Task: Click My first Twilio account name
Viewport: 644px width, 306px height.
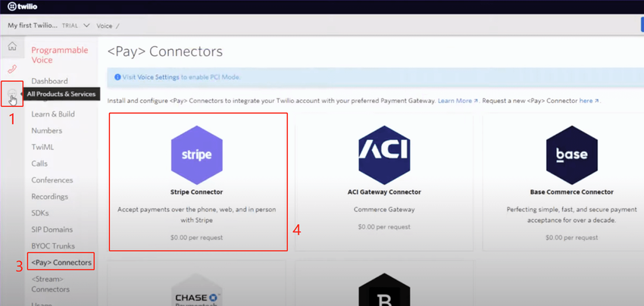Action: (x=33, y=26)
